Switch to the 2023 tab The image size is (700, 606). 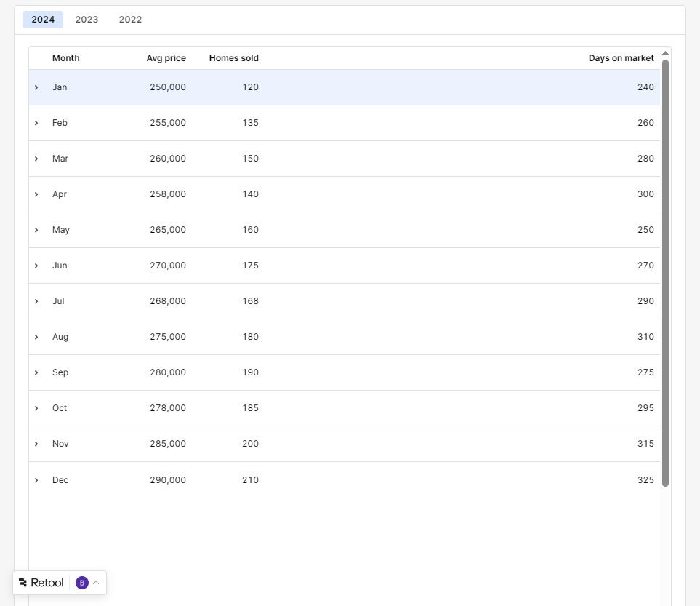[87, 19]
